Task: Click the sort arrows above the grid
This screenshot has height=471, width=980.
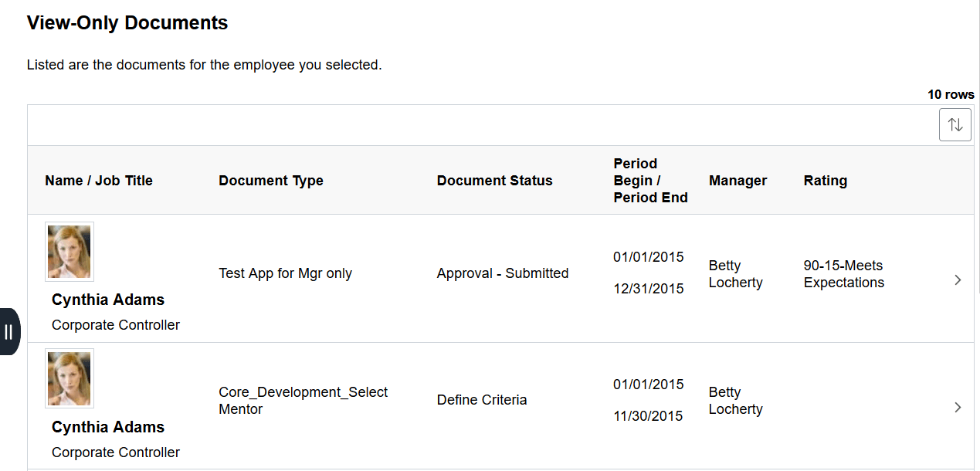Action: coord(955,124)
